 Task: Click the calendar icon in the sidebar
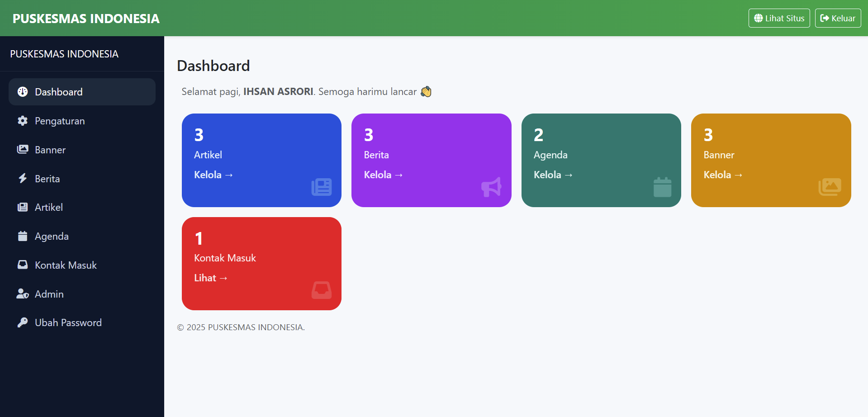click(23, 236)
